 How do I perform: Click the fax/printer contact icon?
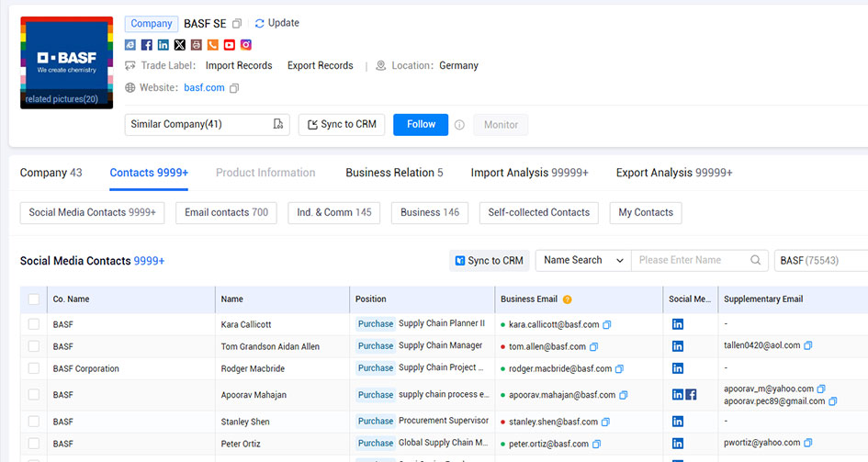pos(197,45)
